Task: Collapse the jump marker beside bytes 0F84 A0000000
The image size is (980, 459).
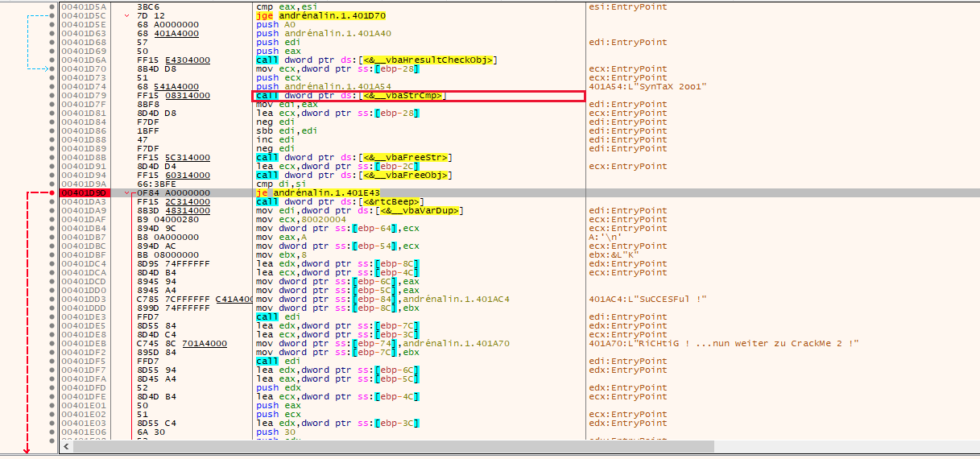Action: (x=127, y=193)
